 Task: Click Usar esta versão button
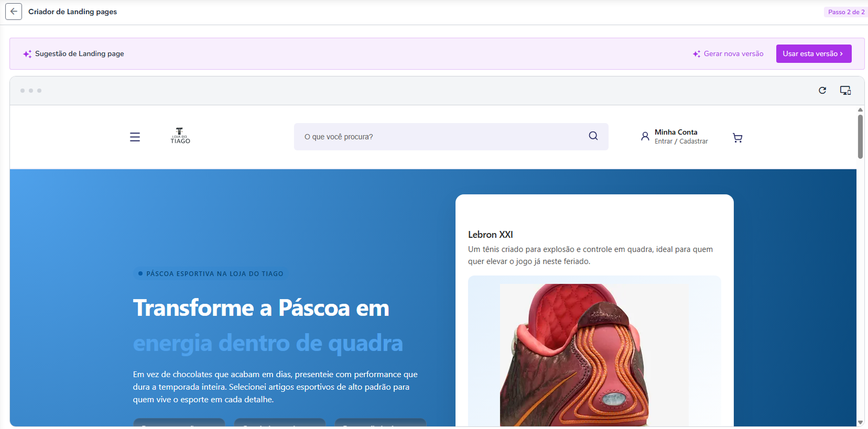[x=813, y=53]
